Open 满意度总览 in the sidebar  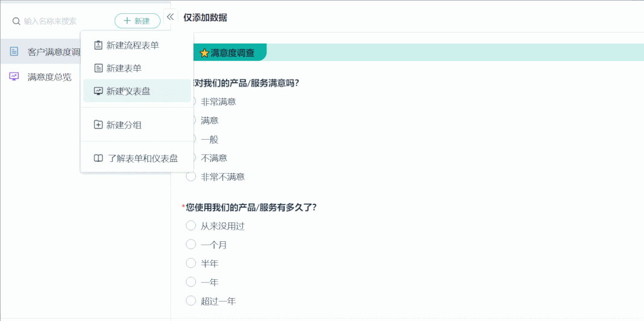[50, 77]
